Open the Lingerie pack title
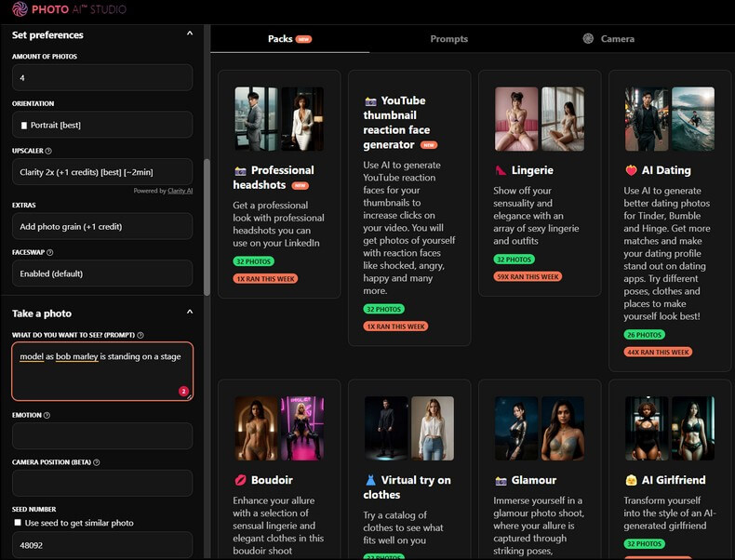Screen dimensions: 735x560 pos(532,170)
